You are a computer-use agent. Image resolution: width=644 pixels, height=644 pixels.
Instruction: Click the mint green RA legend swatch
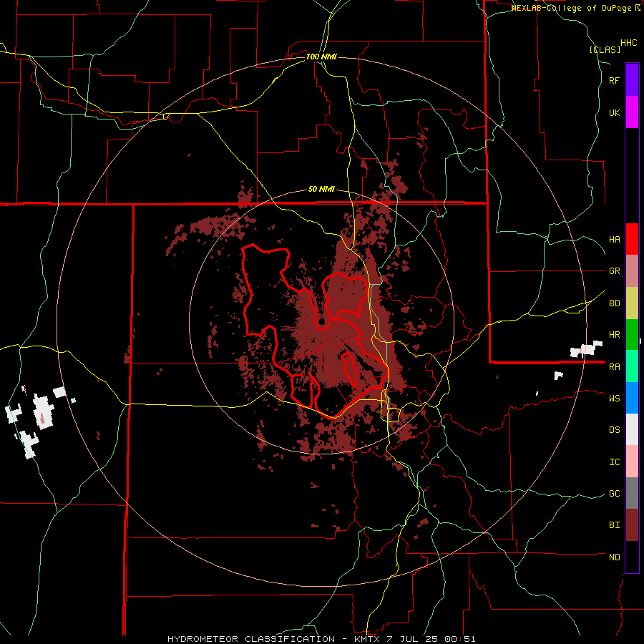point(632,366)
